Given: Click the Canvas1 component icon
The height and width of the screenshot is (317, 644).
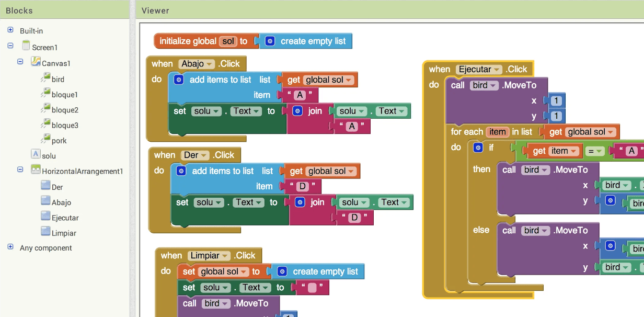Looking at the screenshot, I should (36, 62).
